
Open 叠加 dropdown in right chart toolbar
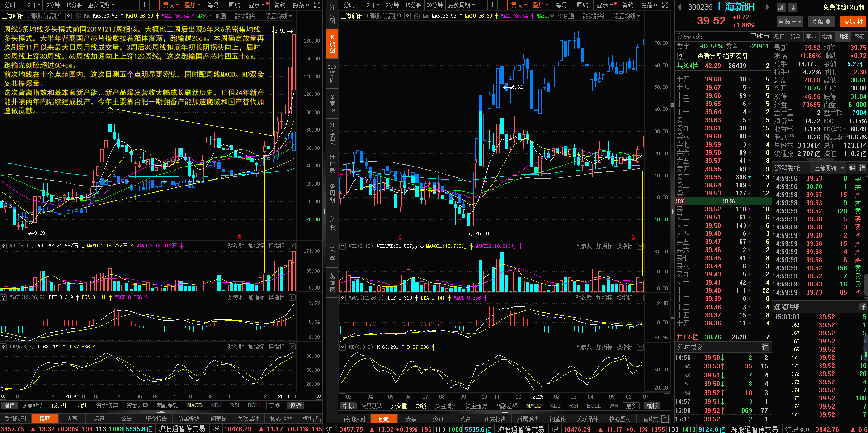[x=541, y=5]
